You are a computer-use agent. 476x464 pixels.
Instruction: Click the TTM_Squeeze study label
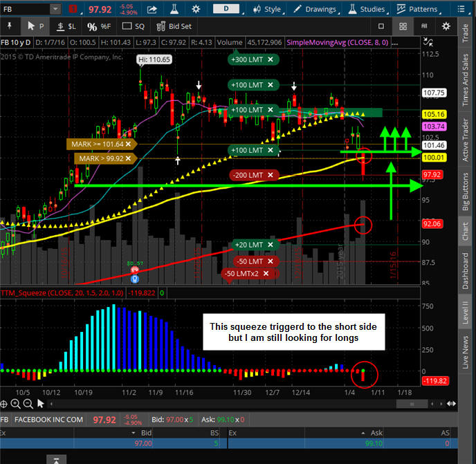pos(62,293)
